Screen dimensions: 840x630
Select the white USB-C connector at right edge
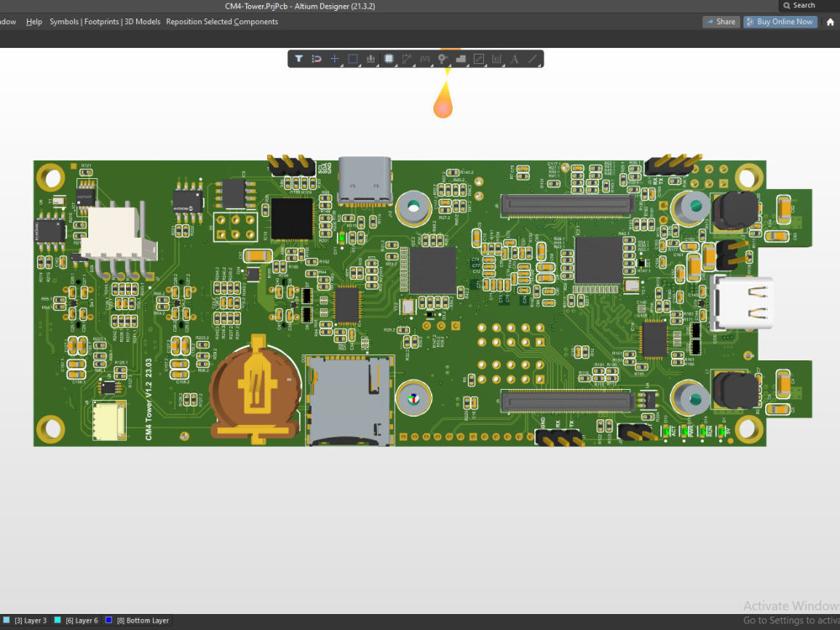[742, 302]
